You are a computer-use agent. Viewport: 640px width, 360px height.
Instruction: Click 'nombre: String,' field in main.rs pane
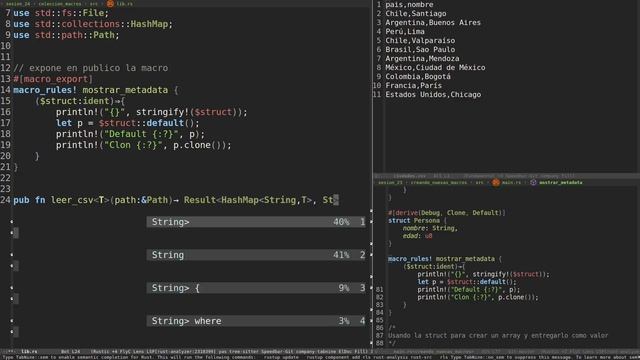pyautogui.click(x=430, y=228)
